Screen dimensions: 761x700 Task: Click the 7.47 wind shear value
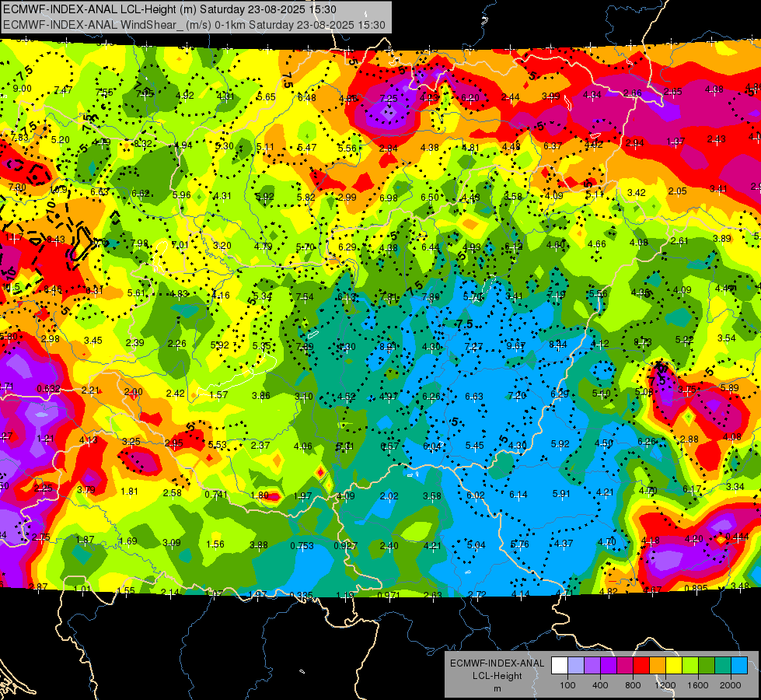(x=63, y=90)
